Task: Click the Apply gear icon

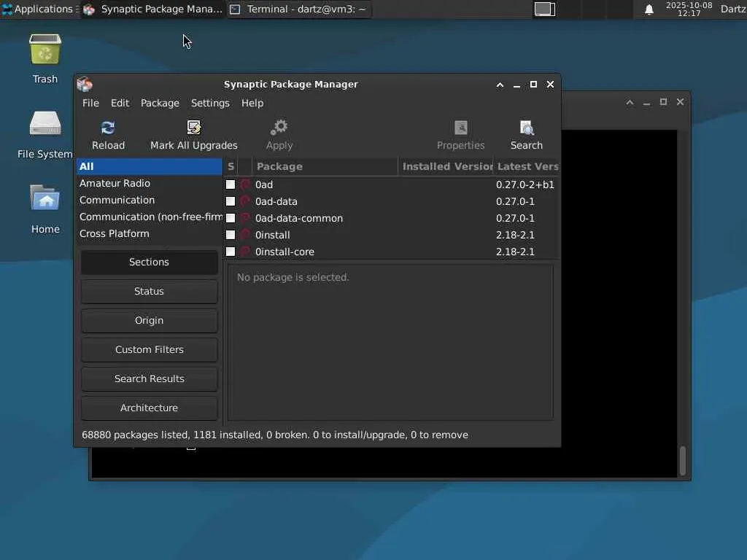Action: [279, 128]
